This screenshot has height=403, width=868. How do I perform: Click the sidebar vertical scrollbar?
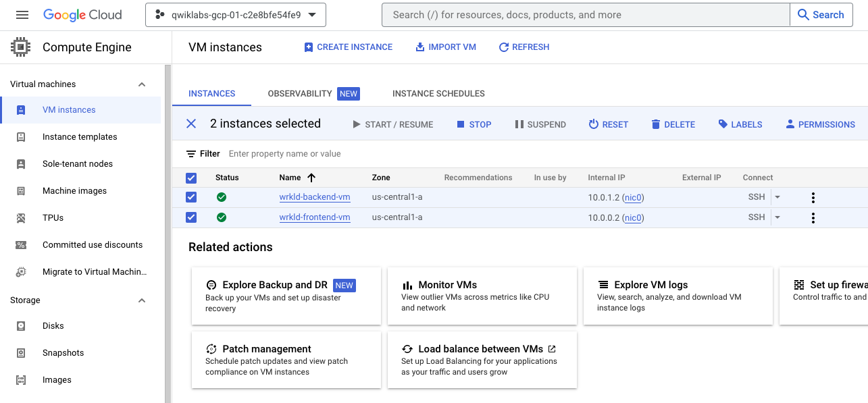[x=168, y=234]
